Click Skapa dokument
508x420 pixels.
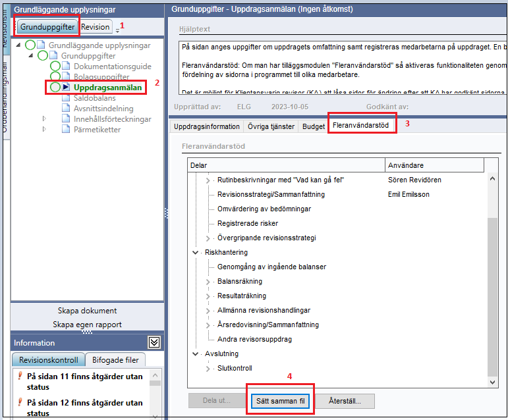[x=87, y=311]
